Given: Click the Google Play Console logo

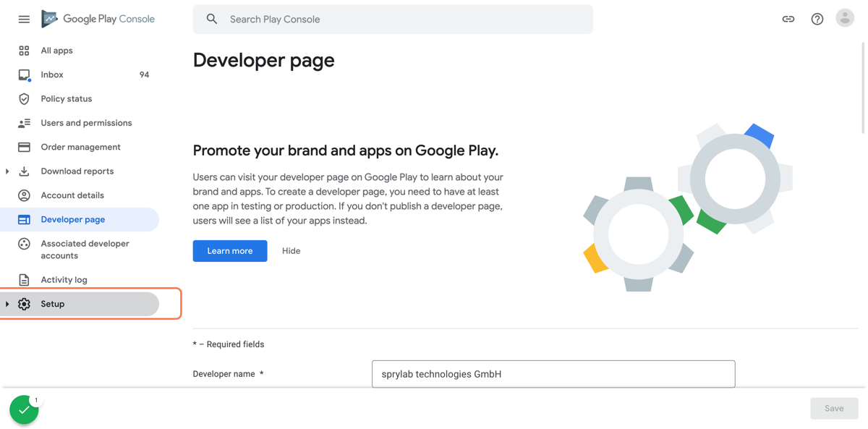Looking at the screenshot, I should pyautogui.click(x=98, y=19).
